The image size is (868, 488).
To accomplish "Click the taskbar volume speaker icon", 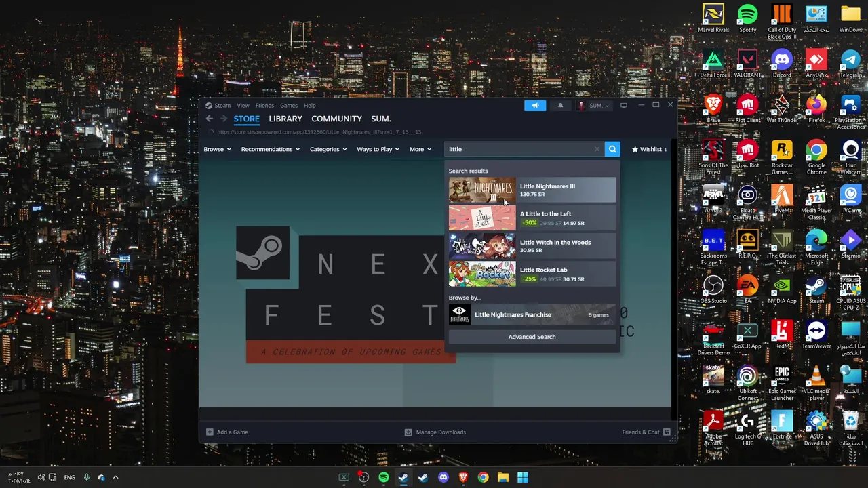I will pyautogui.click(x=42, y=477).
